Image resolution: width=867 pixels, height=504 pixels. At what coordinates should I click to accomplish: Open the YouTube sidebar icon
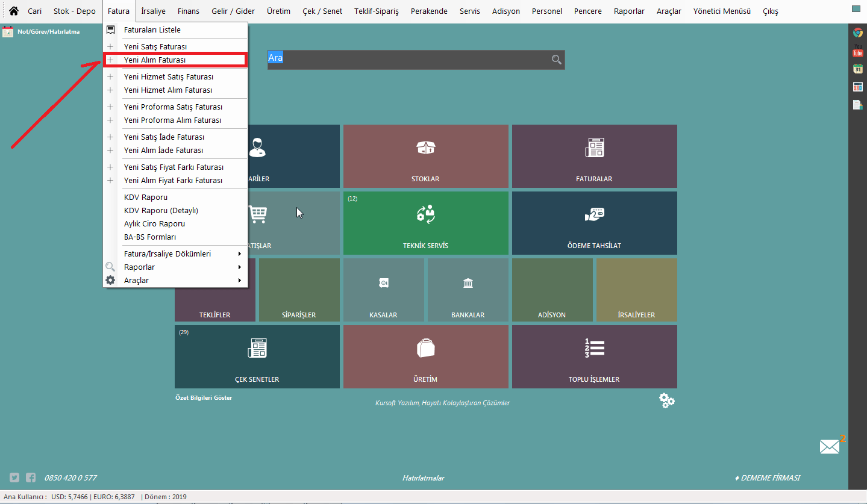tap(857, 51)
